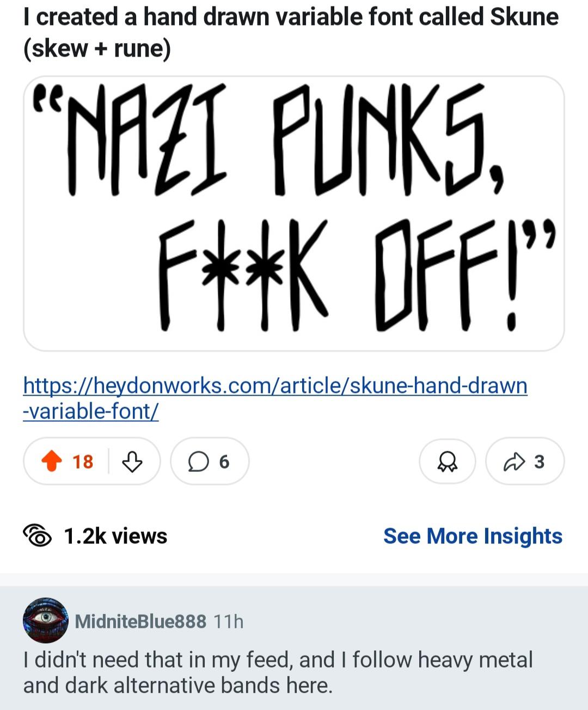Give an award using the ribbon icon
The width and height of the screenshot is (588, 710).
pyautogui.click(x=447, y=462)
